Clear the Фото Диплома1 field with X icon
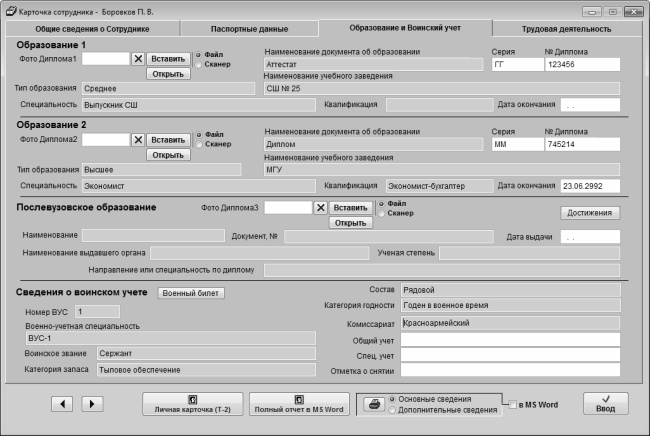 tap(137, 59)
